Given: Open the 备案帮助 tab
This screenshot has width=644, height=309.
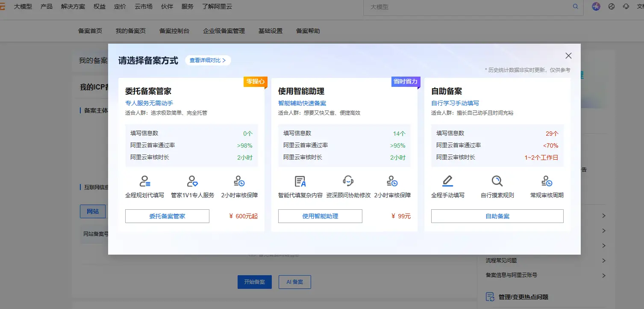Looking at the screenshot, I should [x=308, y=31].
